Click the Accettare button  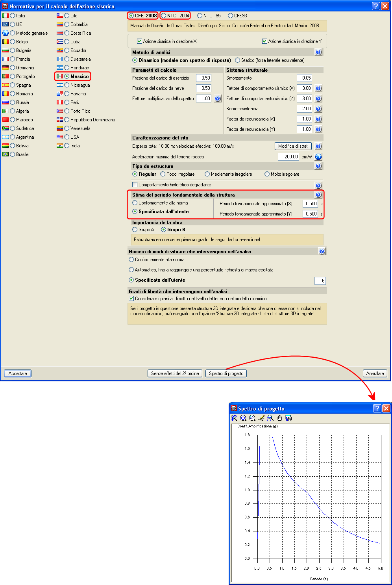click(18, 373)
